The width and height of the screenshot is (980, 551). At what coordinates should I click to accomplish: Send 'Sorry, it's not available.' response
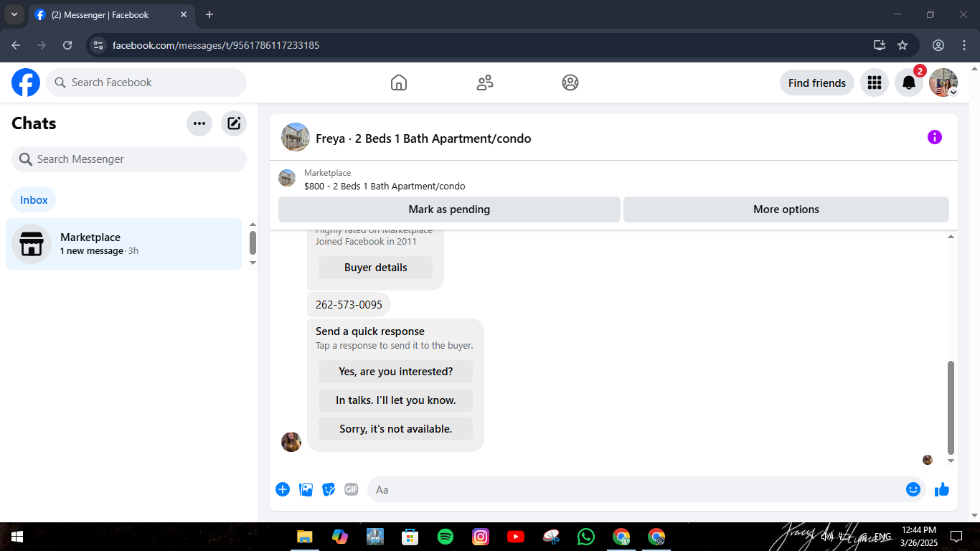tap(396, 429)
